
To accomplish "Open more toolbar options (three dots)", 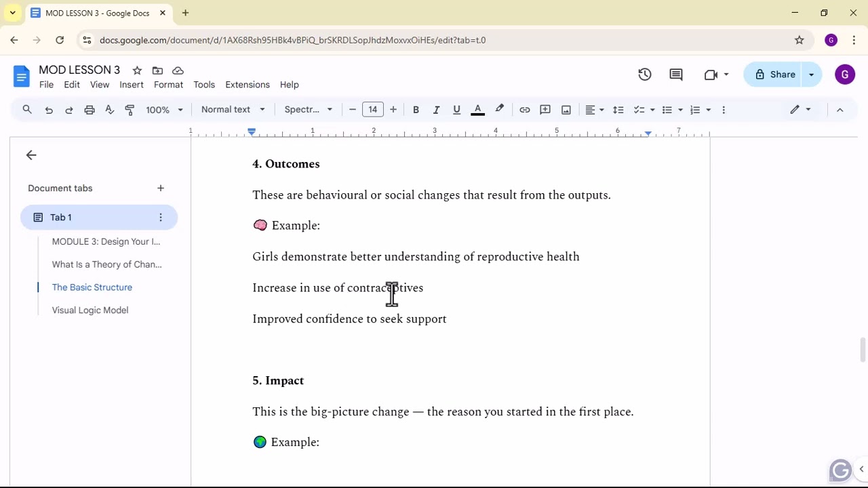I will coord(724,110).
